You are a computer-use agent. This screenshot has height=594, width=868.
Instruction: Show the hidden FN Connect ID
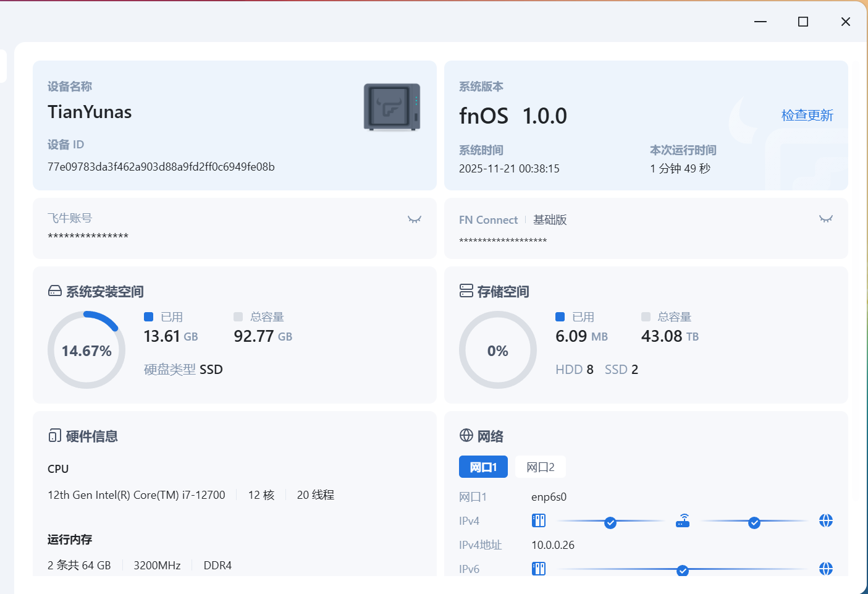click(825, 219)
